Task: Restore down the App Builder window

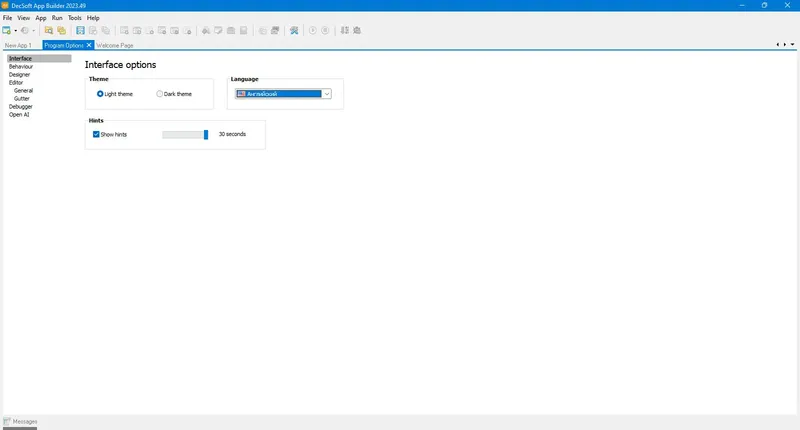Action: [x=764, y=5]
